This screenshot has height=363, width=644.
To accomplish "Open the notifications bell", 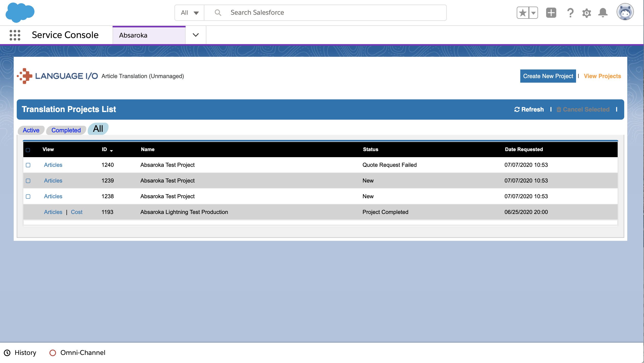I will [x=603, y=13].
